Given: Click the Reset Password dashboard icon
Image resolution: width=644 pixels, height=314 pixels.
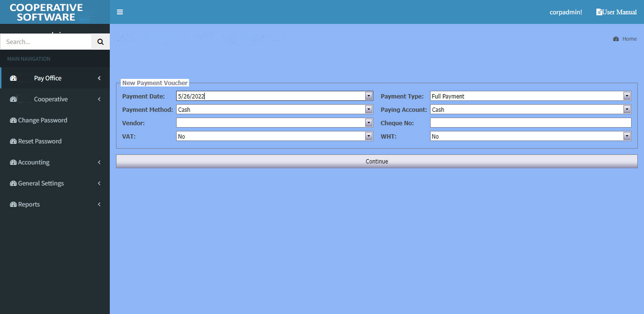Looking at the screenshot, I should [13, 141].
